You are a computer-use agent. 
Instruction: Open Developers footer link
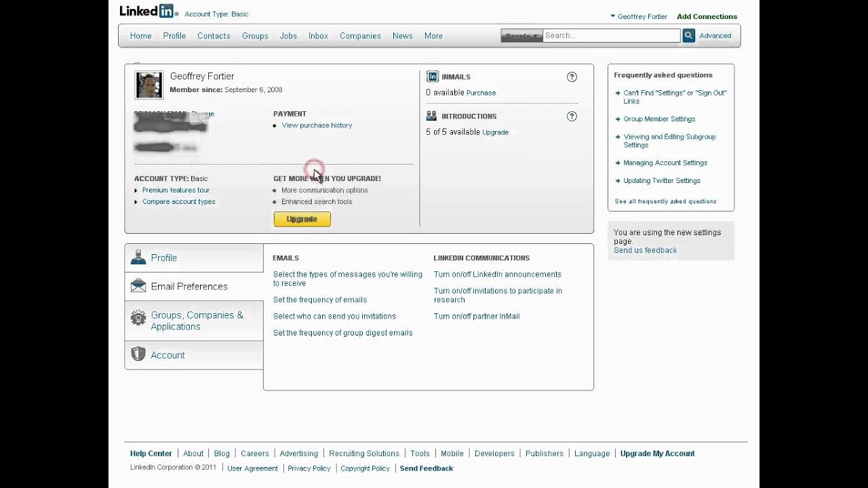pos(494,453)
